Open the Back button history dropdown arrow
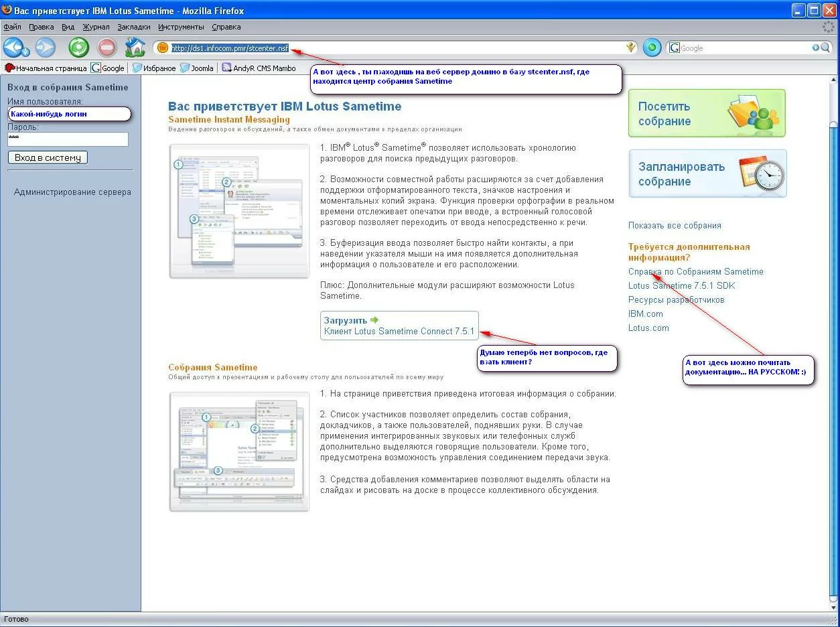The image size is (840, 627). [27, 52]
